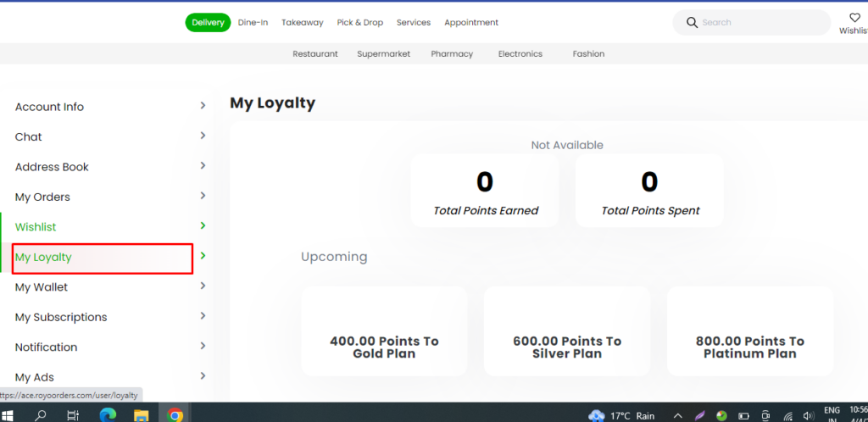Open the weather widget showing 17°C Rain

point(621,415)
